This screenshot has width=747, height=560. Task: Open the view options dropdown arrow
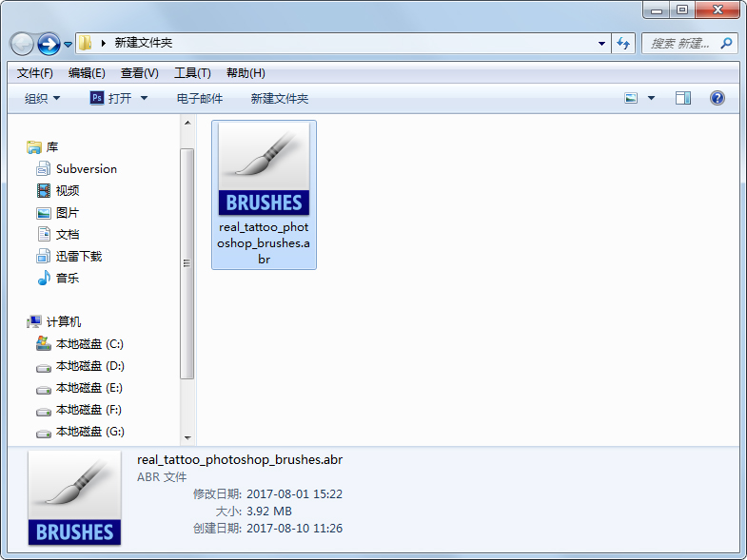pos(651,98)
